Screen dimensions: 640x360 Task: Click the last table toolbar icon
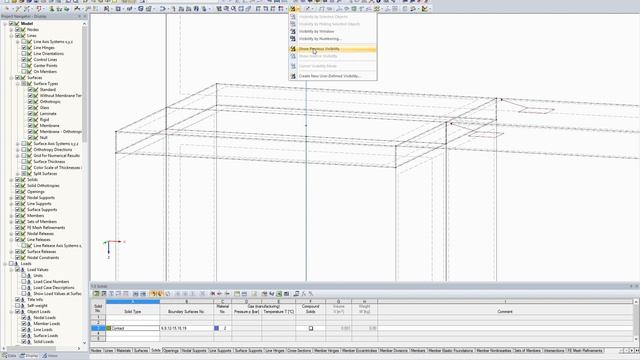[311, 294]
